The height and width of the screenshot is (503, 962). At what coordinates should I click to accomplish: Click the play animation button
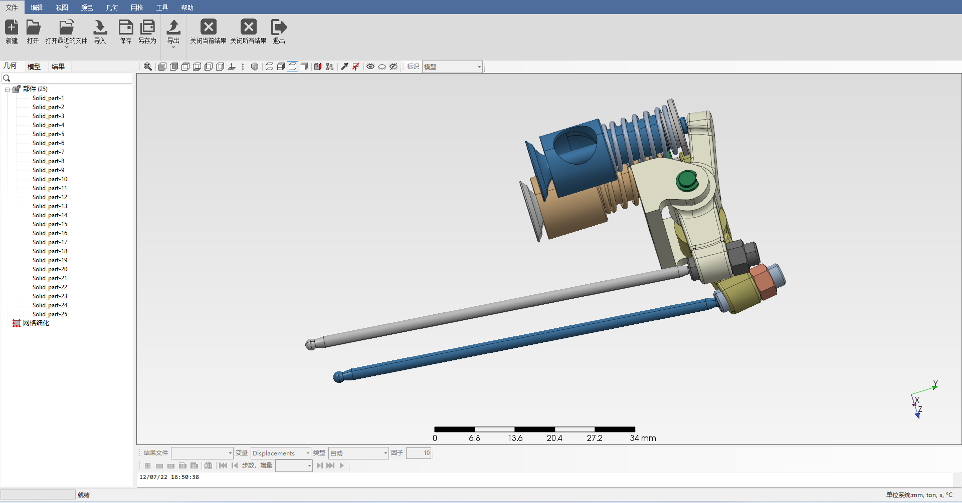(x=342, y=466)
